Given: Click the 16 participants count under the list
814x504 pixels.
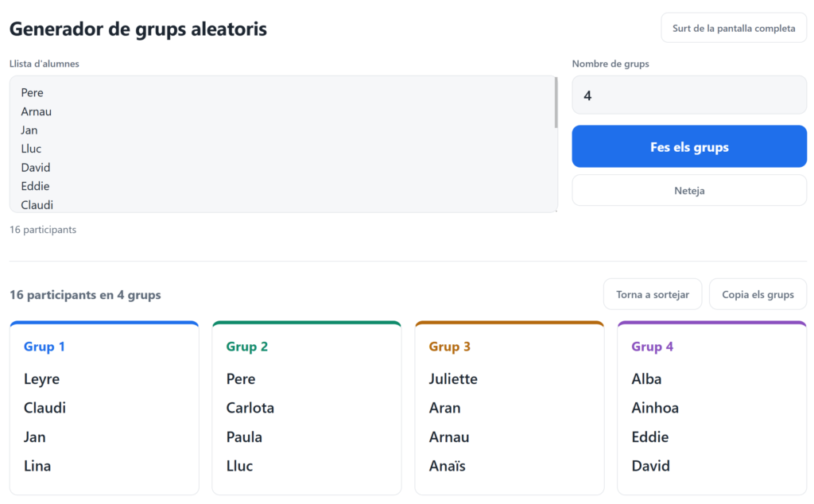Looking at the screenshot, I should [x=43, y=230].
